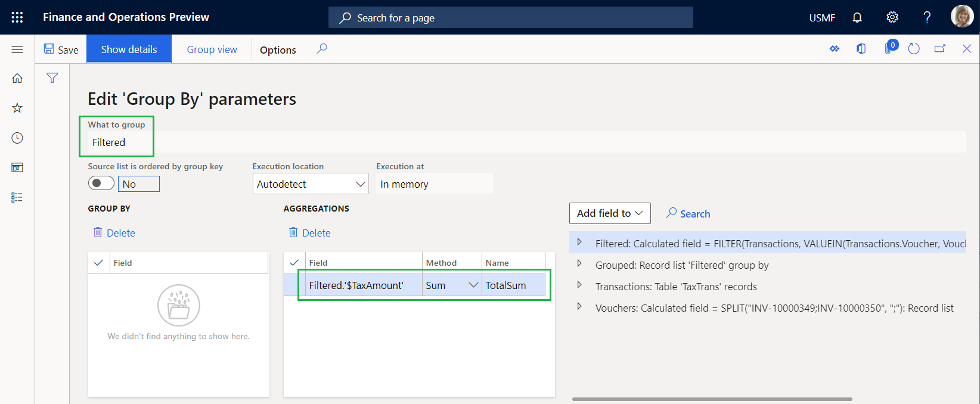Screen dimensions: 980x404
Task: Open Execution location Autodetect dropdown
Action: (x=311, y=184)
